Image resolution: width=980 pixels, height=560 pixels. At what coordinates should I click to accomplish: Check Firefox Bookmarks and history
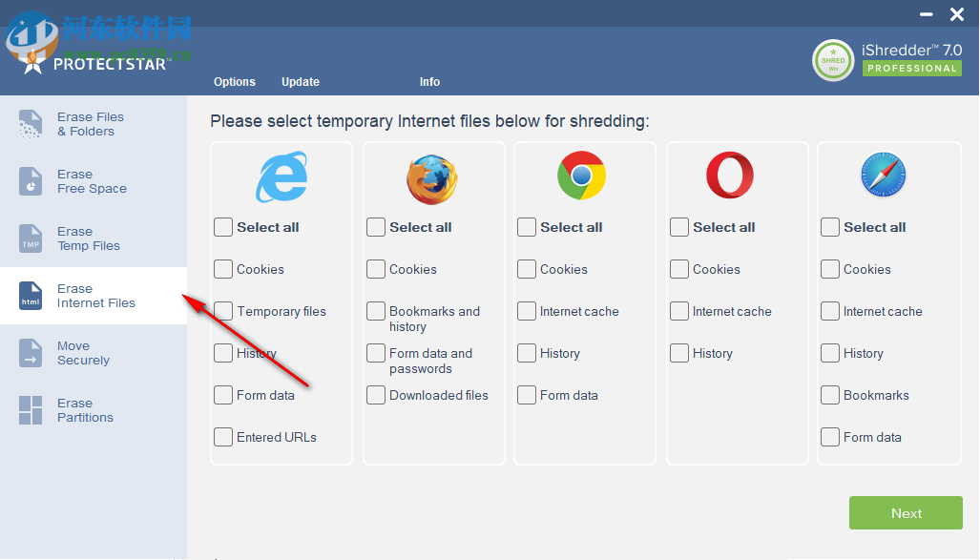tap(376, 311)
